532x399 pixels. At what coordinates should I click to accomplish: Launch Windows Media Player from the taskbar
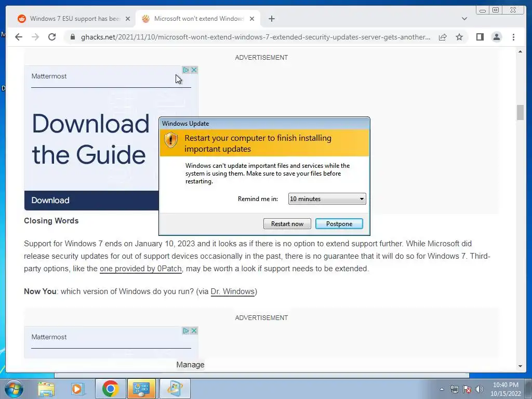tap(77, 389)
